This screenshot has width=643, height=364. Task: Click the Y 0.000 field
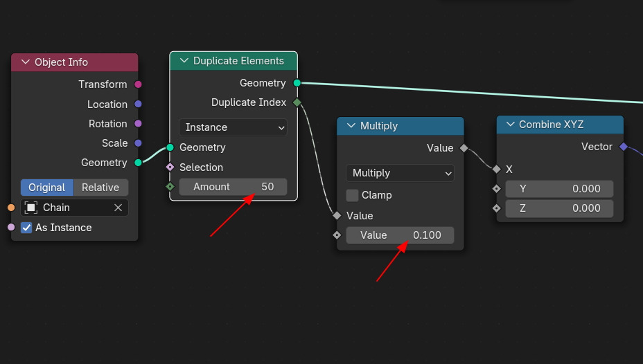click(x=559, y=189)
